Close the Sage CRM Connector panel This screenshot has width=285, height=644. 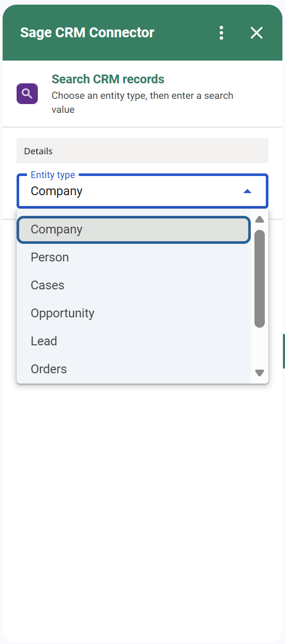pos(256,33)
